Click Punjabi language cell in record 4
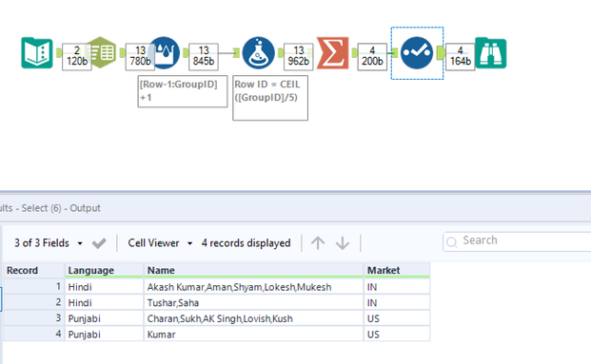Viewport: 591px width, 364px height. point(104,335)
